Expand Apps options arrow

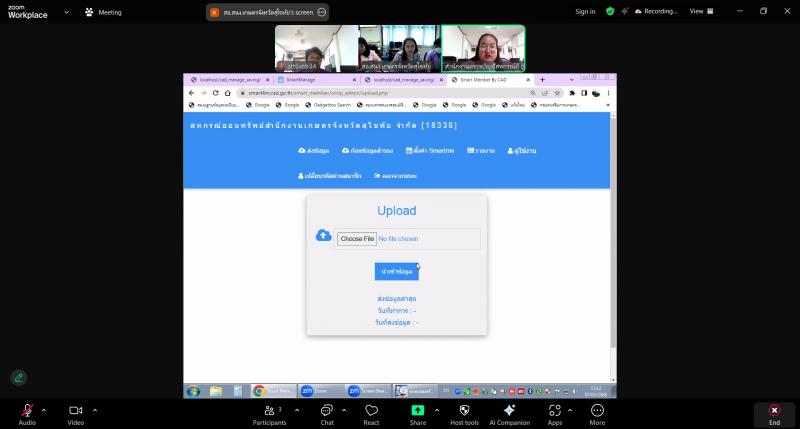click(x=570, y=410)
